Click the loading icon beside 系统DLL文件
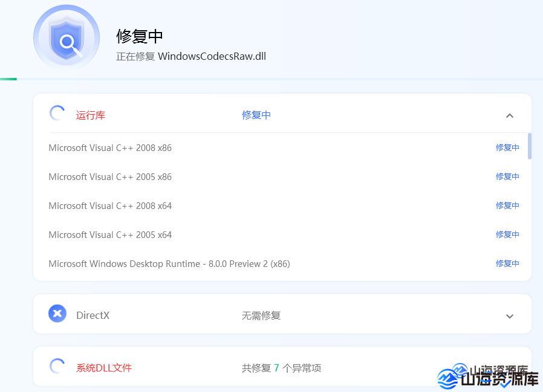The image size is (543, 392). click(57, 366)
